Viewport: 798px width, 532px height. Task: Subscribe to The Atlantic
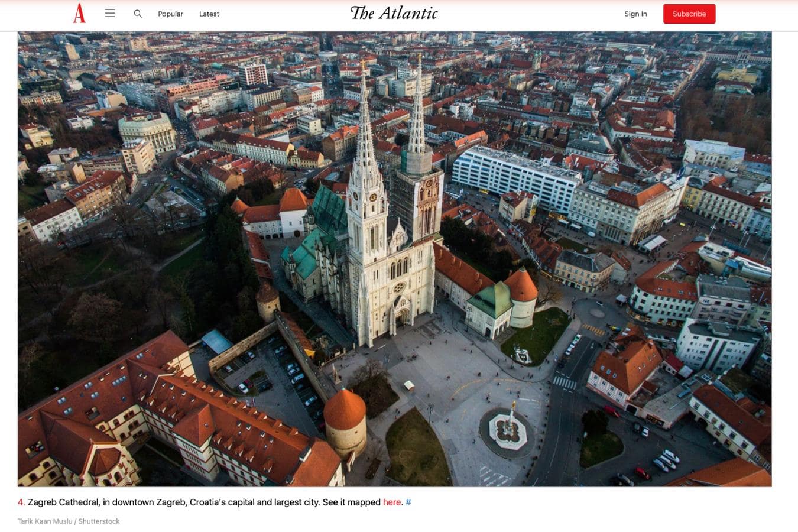pos(689,13)
